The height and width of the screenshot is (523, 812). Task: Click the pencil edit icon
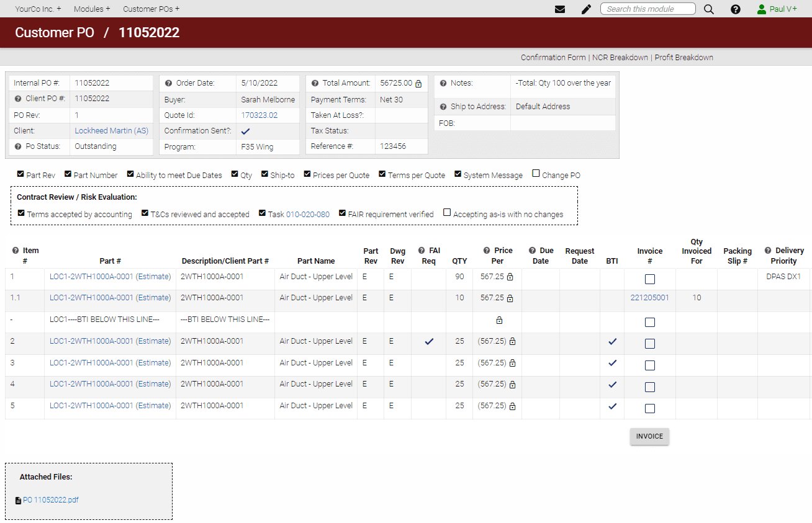(x=586, y=9)
